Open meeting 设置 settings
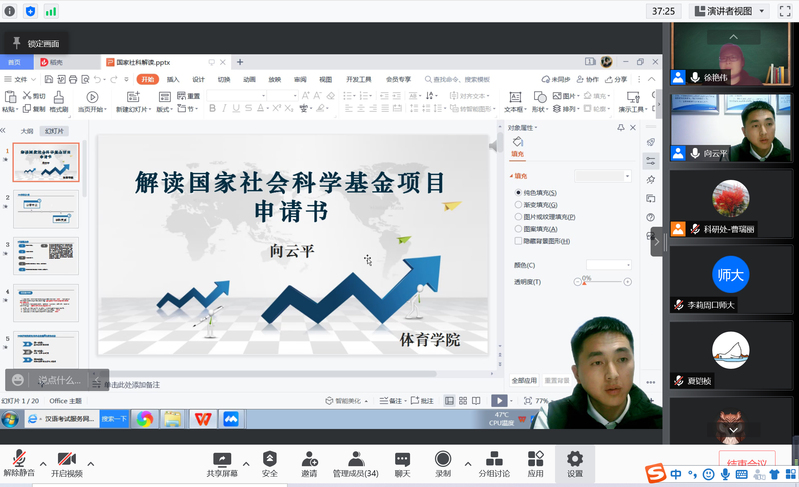The width and height of the screenshot is (799, 487). [x=575, y=463]
